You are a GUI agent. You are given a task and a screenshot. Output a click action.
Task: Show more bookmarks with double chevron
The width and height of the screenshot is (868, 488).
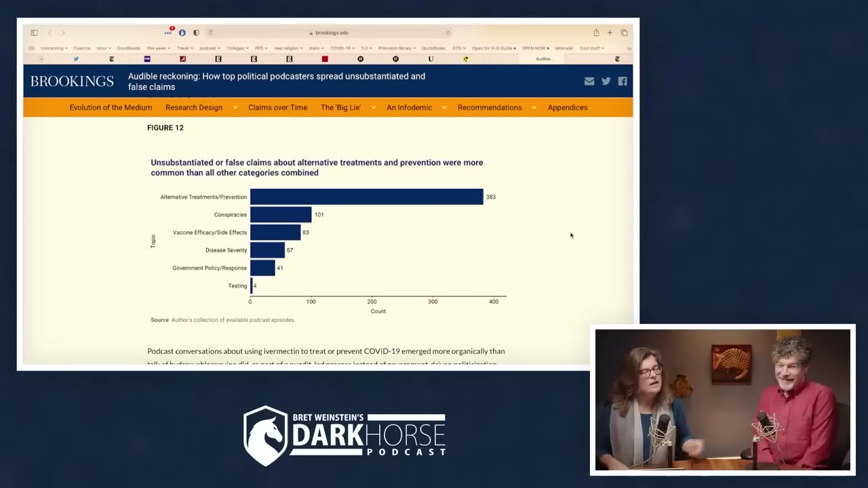pos(629,48)
